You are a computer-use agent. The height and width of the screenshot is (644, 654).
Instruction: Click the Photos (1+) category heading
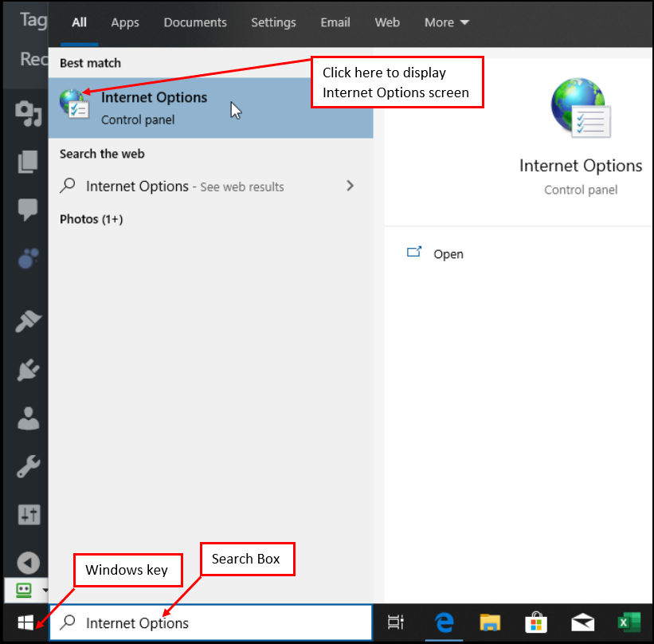(92, 219)
